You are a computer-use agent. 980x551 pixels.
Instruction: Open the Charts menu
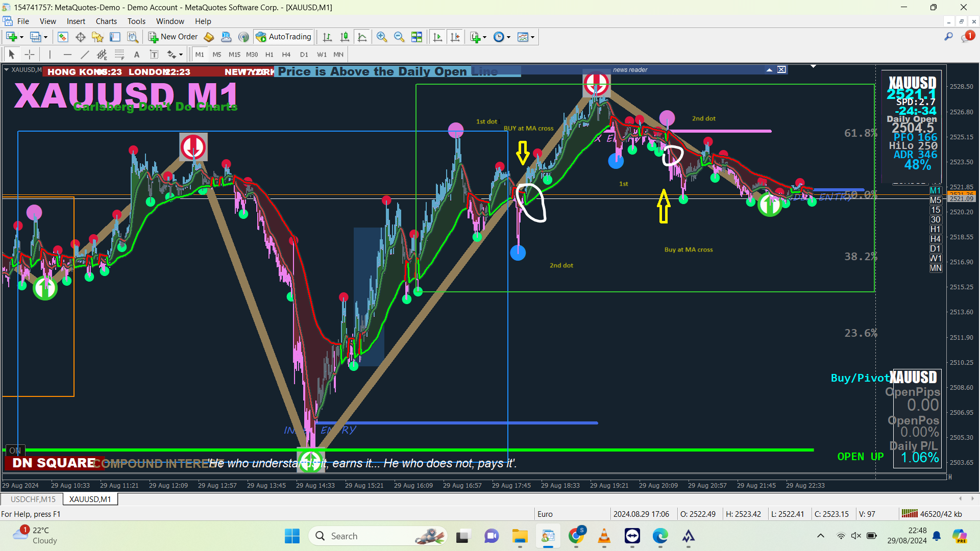point(106,21)
